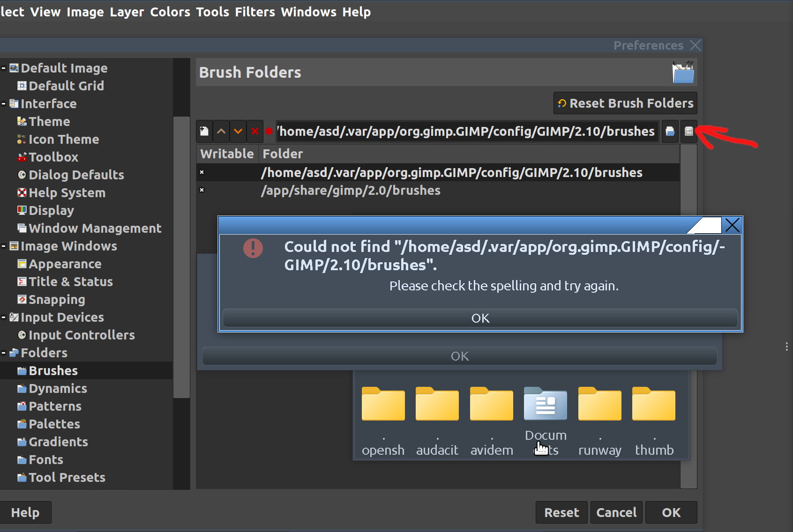Dismiss the 'Could not find' error with OK
This screenshot has width=793, height=532.
click(480, 318)
